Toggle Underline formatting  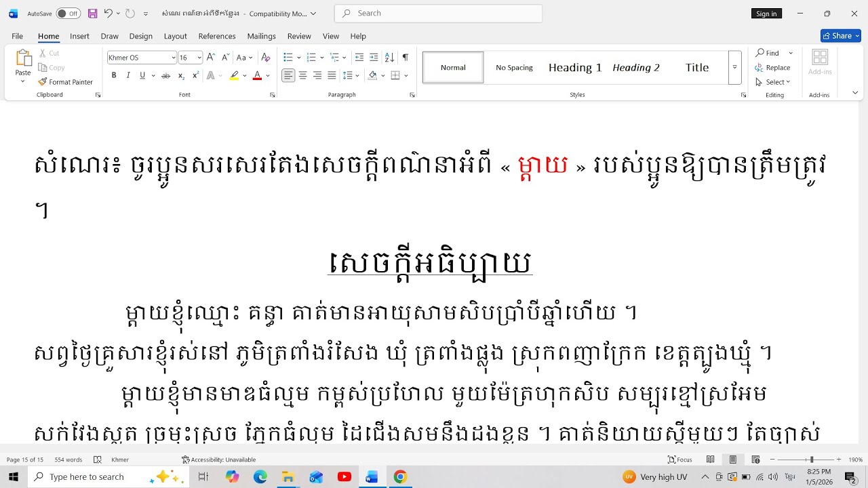(x=142, y=75)
